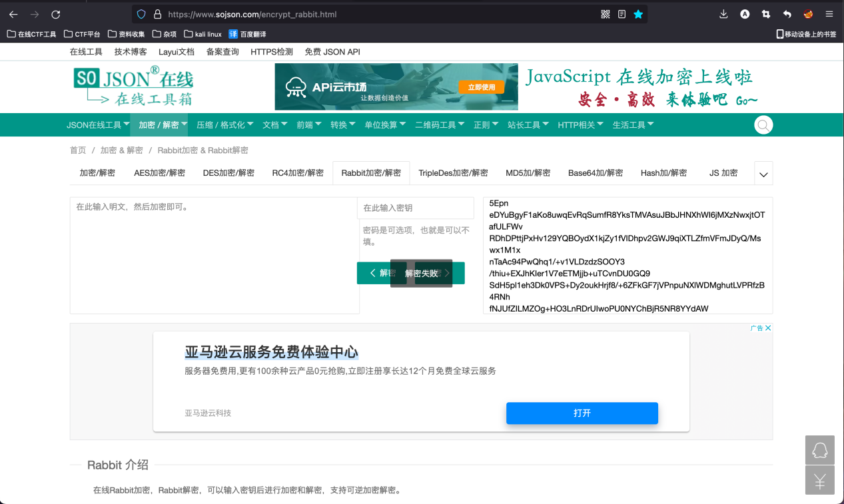Open the browser hamburger menu
This screenshot has height=504, width=844.
[x=829, y=14]
